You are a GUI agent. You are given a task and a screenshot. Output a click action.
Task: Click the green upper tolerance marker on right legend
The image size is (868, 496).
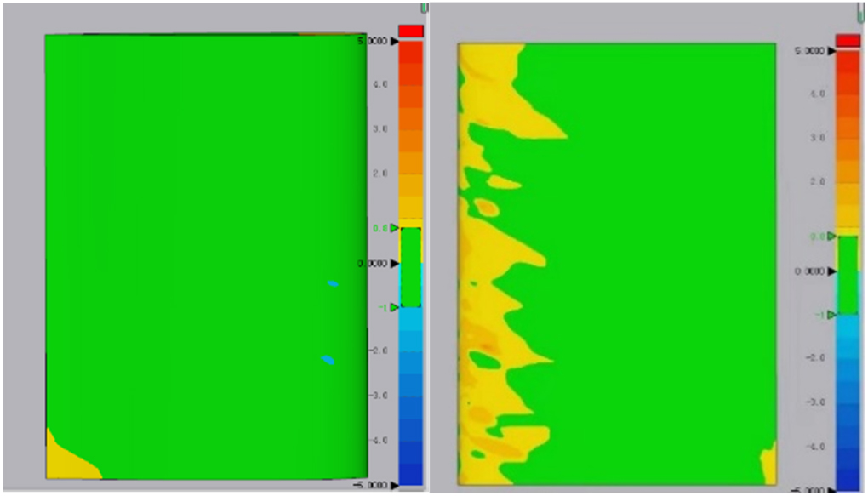(831, 237)
